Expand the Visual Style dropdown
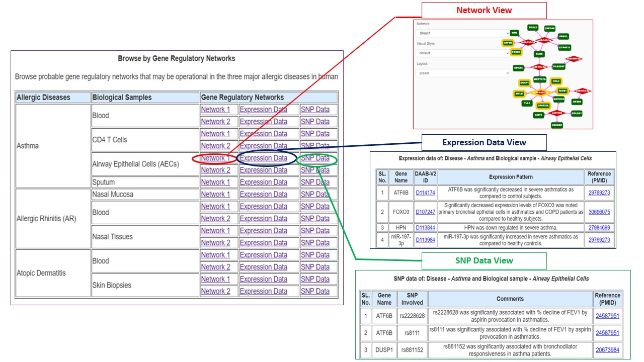This screenshot has height=362, width=644. [x=463, y=53]
